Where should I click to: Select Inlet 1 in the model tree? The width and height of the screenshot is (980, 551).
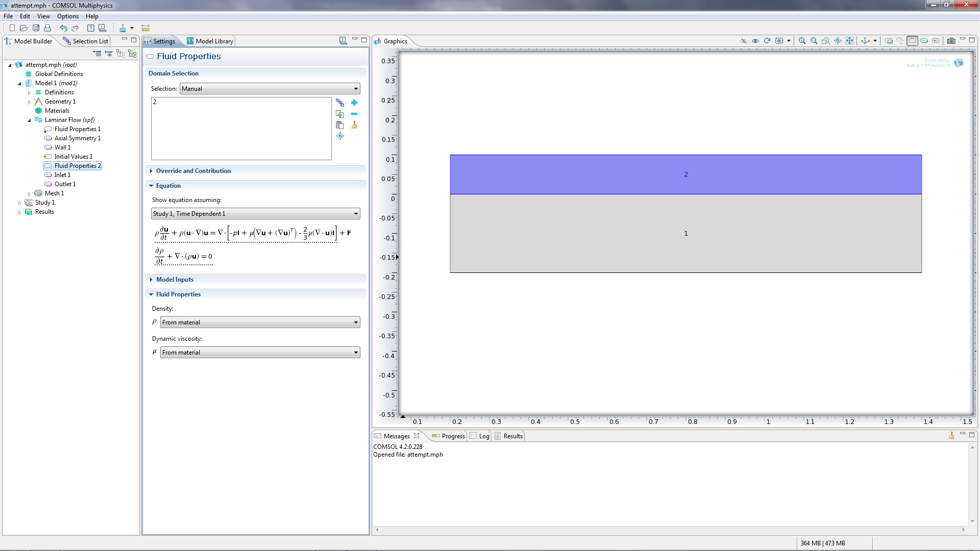point(62,175)
